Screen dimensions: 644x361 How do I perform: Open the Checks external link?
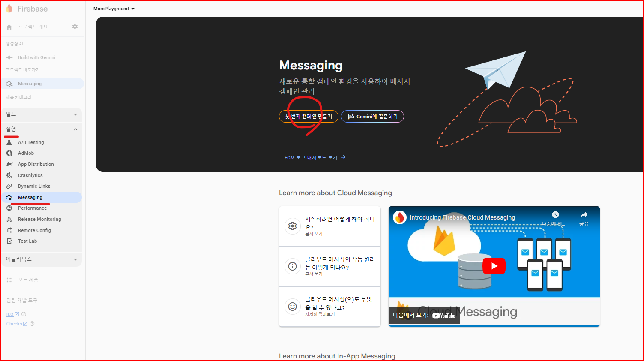(x=17, y=324)
